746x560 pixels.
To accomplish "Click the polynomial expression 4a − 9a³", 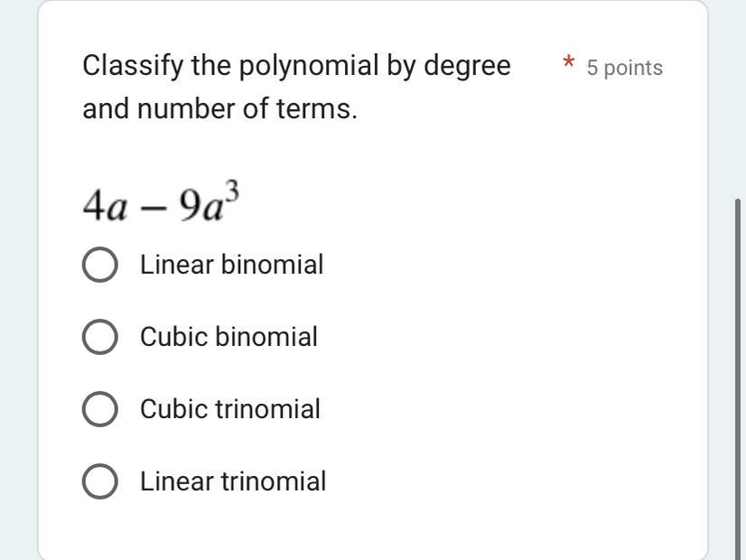I will pos(161,203).
